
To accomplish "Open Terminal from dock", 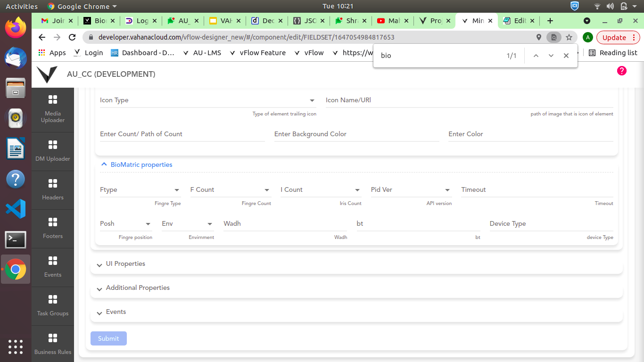I will 16,239.
